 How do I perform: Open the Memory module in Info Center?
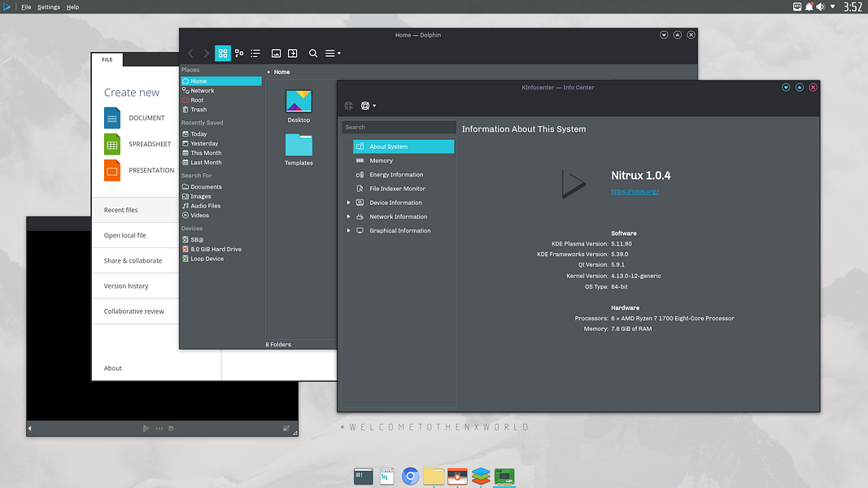pos(403,160)
